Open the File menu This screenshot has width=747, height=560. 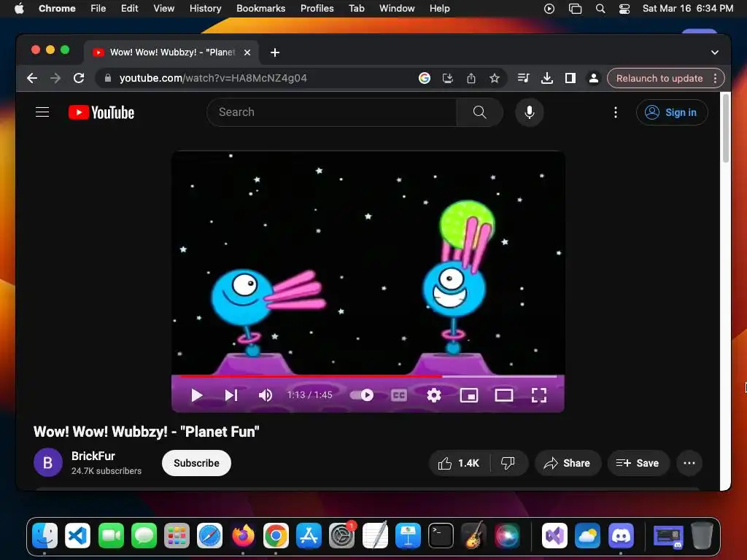click(98, 9)
